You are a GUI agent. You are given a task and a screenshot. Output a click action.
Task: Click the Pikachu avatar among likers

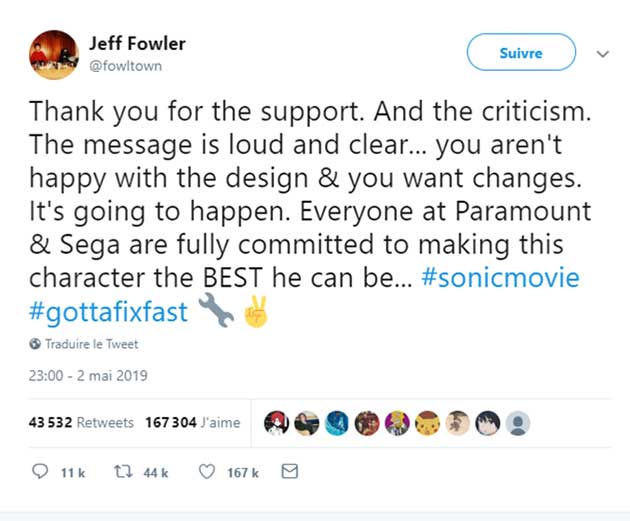tap(427, 423)
